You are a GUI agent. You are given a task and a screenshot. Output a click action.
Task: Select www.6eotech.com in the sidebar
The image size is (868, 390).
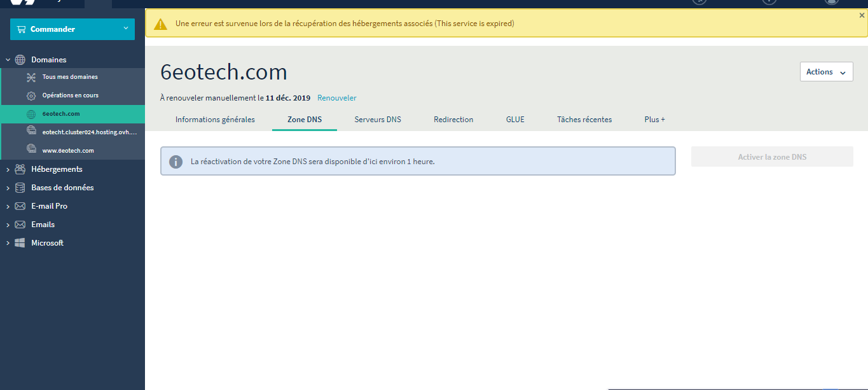tap(68, 151)
